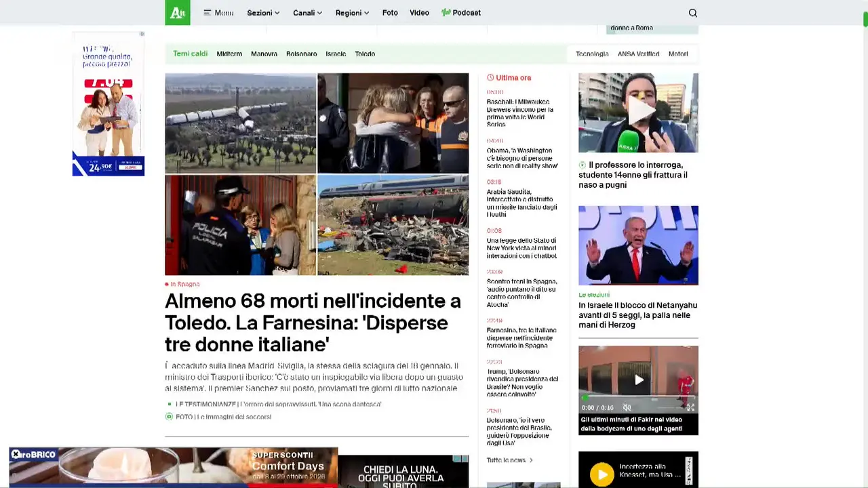This screenshot has width=868, height=488.
Task: Expand the Sezioni dropdown
Action: pos(263,13)
